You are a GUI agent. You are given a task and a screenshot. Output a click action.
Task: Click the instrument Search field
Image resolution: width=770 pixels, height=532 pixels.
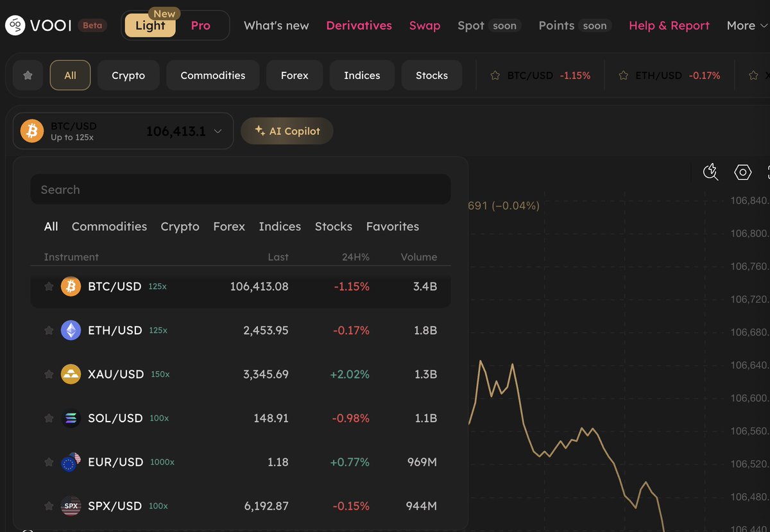241,189
